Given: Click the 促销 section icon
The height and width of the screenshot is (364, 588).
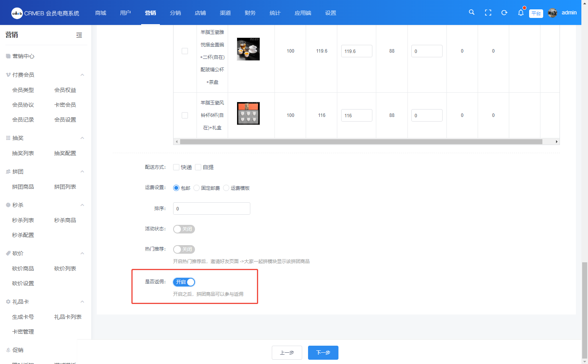Looking at the screenshot, I should click(x=8, y=350).
